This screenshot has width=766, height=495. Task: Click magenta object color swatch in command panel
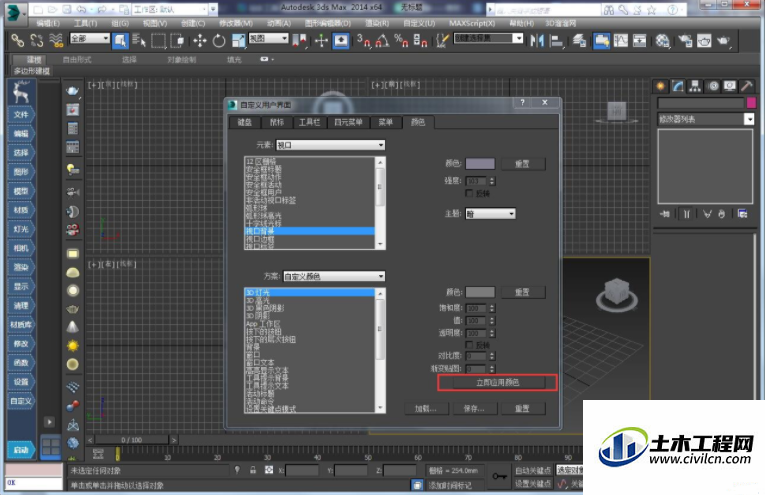(751, 103)
